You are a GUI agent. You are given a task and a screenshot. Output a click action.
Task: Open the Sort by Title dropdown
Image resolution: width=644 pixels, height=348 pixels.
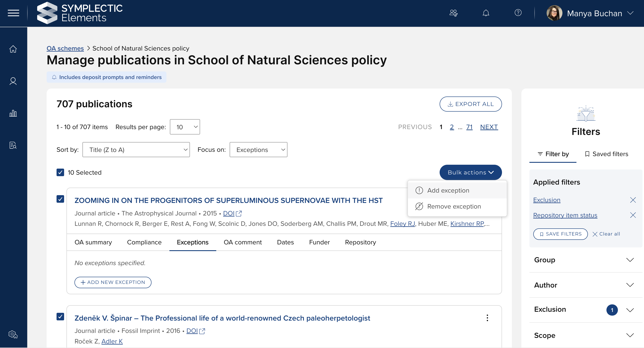click(x=136, y=150)
